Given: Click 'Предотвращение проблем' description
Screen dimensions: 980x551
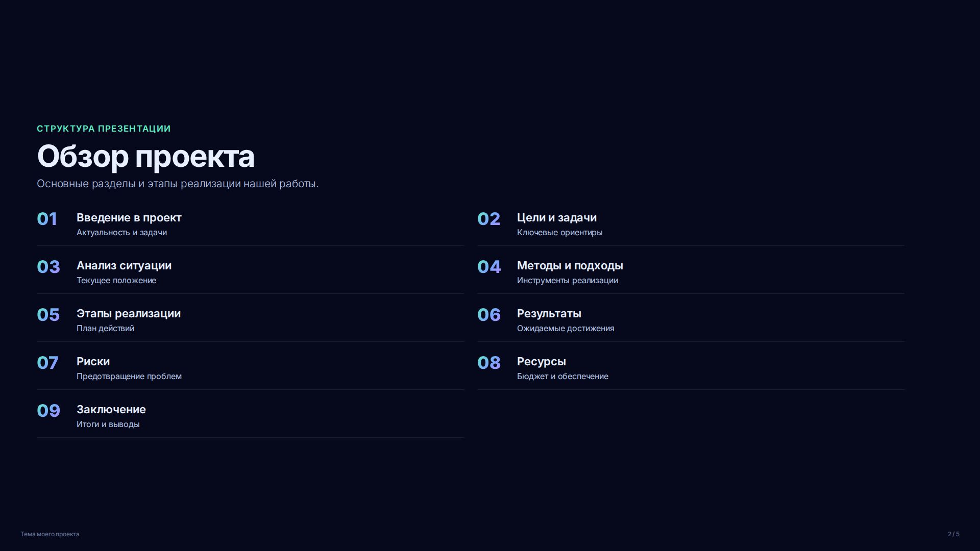Looking at the screenshot, I should (x=129, y=377).
